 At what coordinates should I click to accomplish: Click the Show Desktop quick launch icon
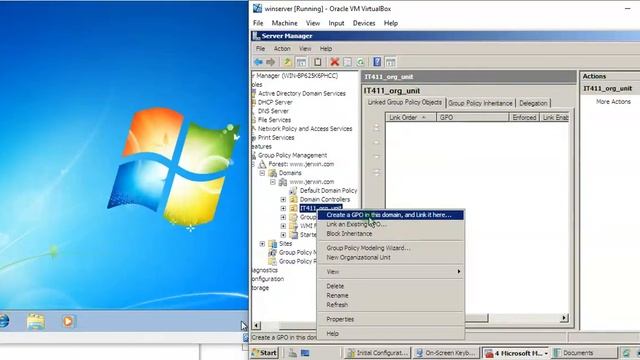click(305, 353)
